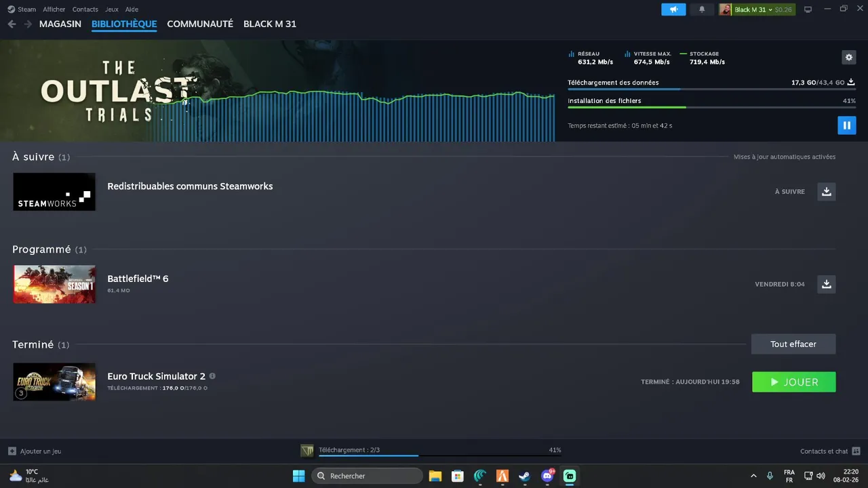Click the Steamworks thumbnail
868x488 pixels.
click(54, 192)
